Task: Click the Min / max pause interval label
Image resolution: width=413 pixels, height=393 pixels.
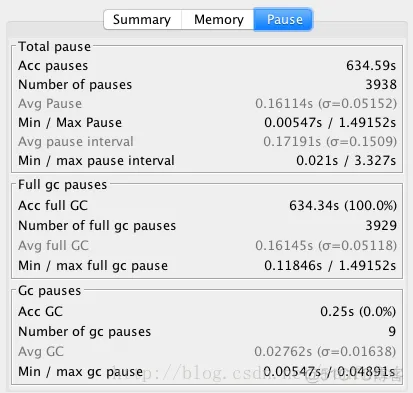Action: [96, 161]
